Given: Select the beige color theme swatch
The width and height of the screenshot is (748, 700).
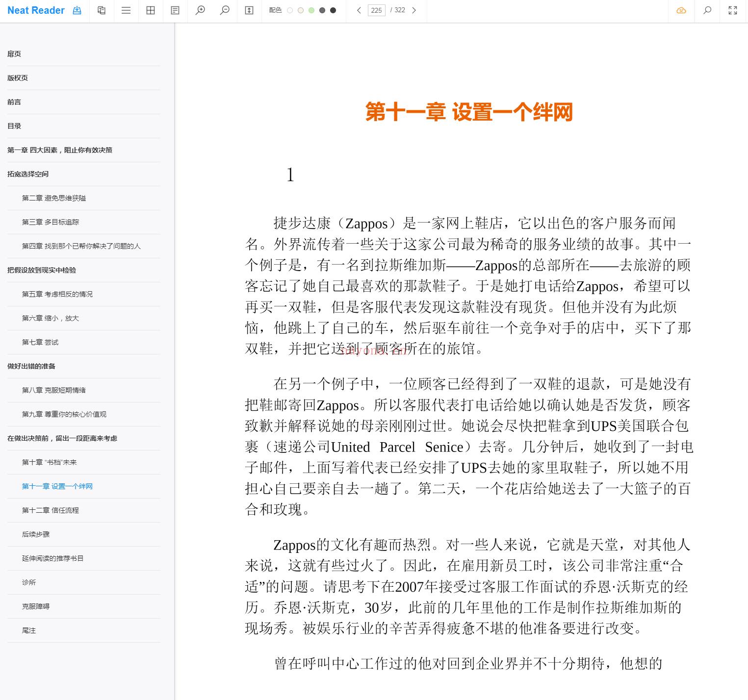Looking at the screenshot, I should [x=301, y=10].
